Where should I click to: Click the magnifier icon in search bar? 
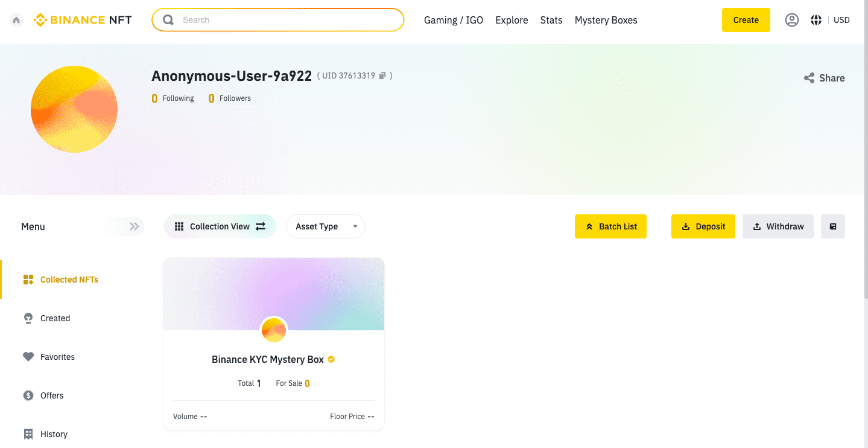[168, 20]
